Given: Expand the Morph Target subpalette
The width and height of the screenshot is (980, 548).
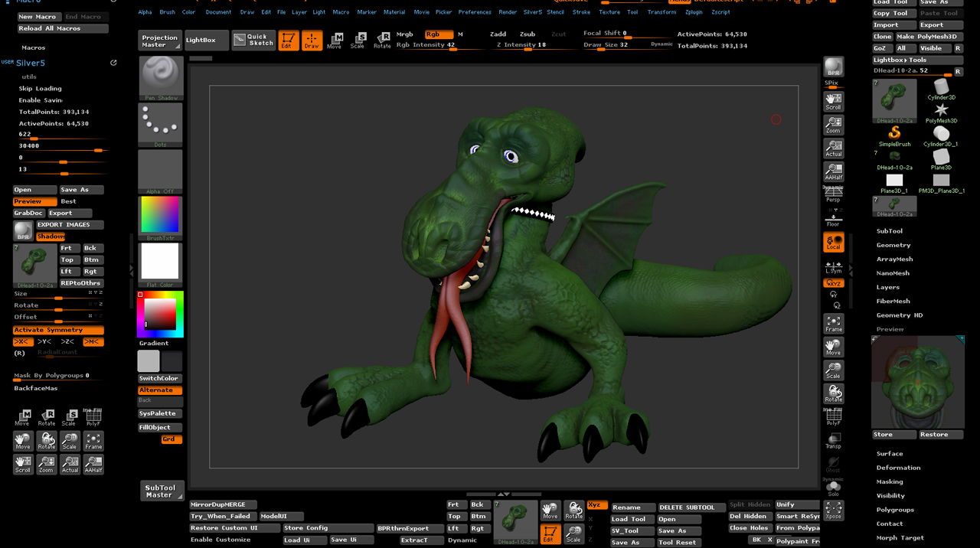Looking at the screenshot, I should pyautogui.click(x=900, y=538).
